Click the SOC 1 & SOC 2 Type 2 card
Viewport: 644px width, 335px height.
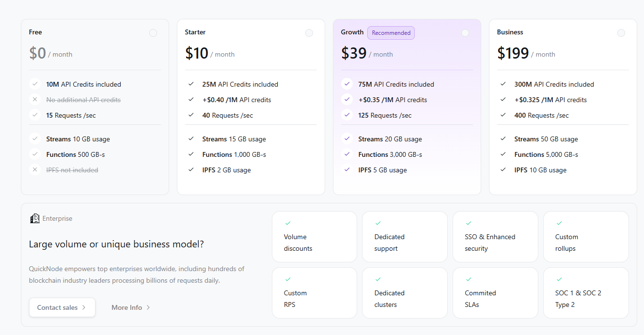[x=586, y=293]
